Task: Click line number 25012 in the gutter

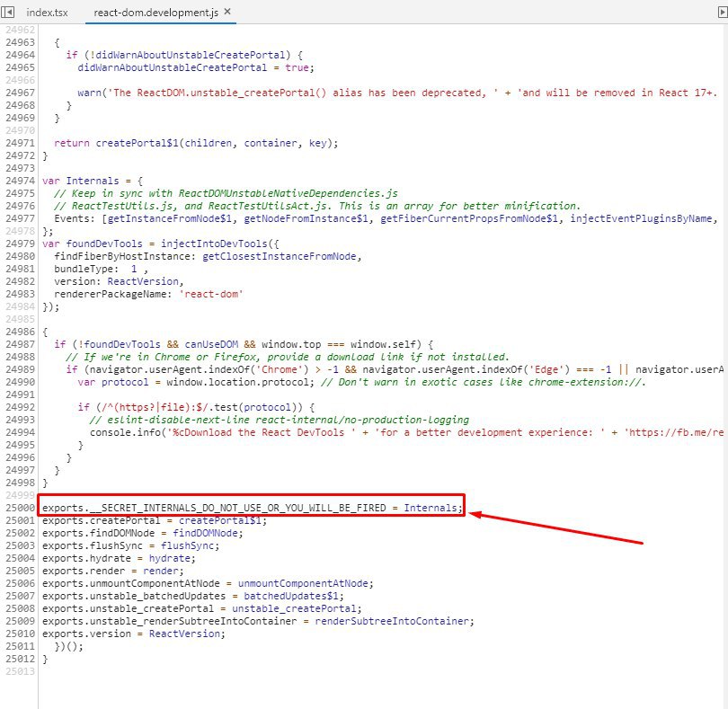Action: [20, 659]
